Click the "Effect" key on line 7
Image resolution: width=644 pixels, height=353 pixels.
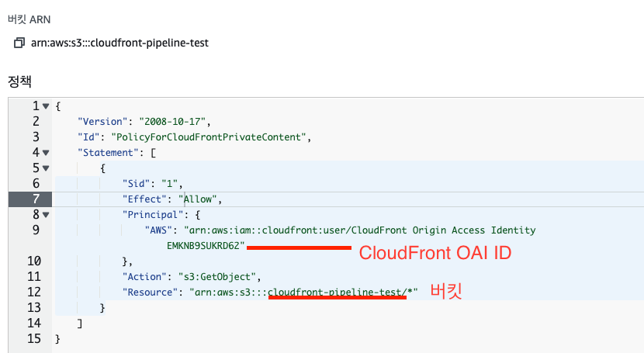point(144,199)
